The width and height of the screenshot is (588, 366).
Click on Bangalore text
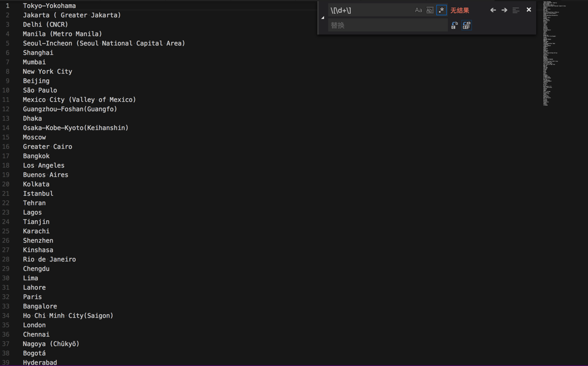40,306
